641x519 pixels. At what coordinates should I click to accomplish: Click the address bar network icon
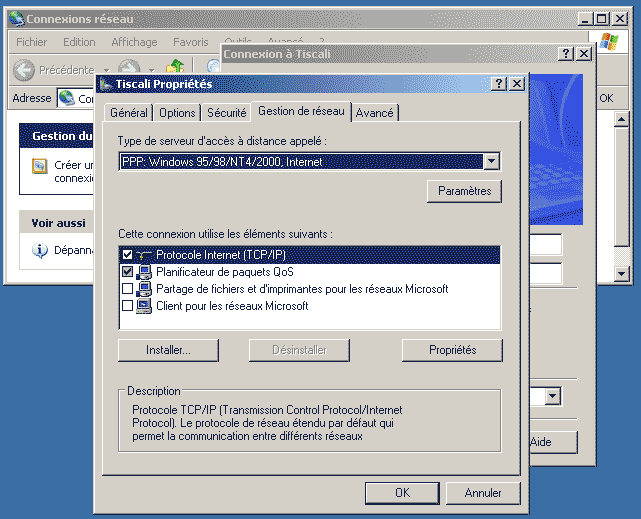(67, 98)
